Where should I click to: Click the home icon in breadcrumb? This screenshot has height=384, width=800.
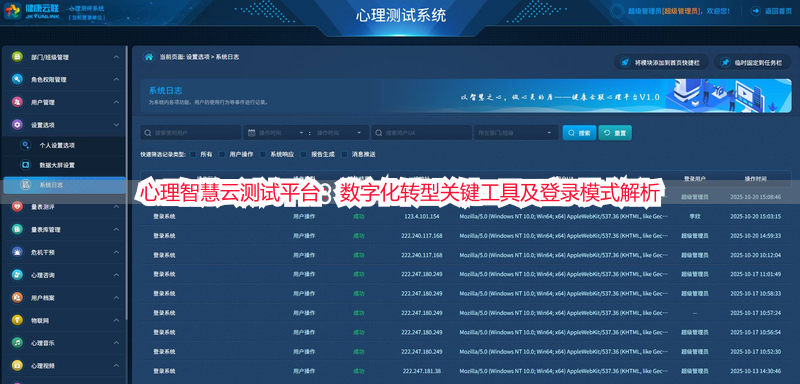click(x=148, y=57)
